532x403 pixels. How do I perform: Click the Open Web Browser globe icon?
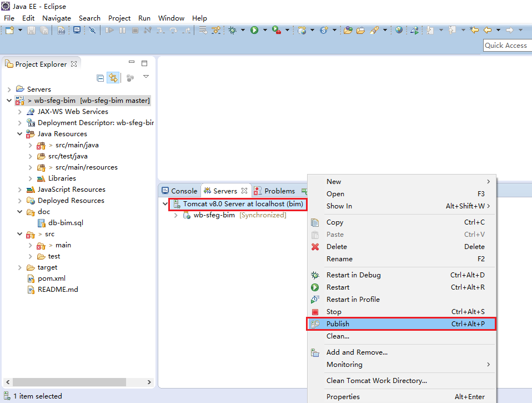pyautogui.click(x=399, y=30)
